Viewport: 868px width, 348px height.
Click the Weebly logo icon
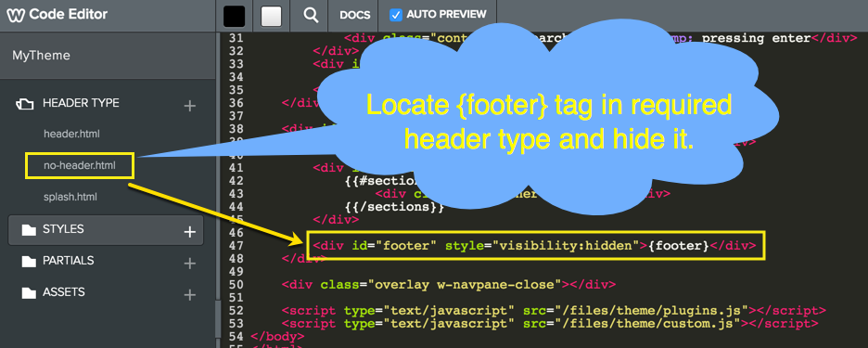click(15, 15)
